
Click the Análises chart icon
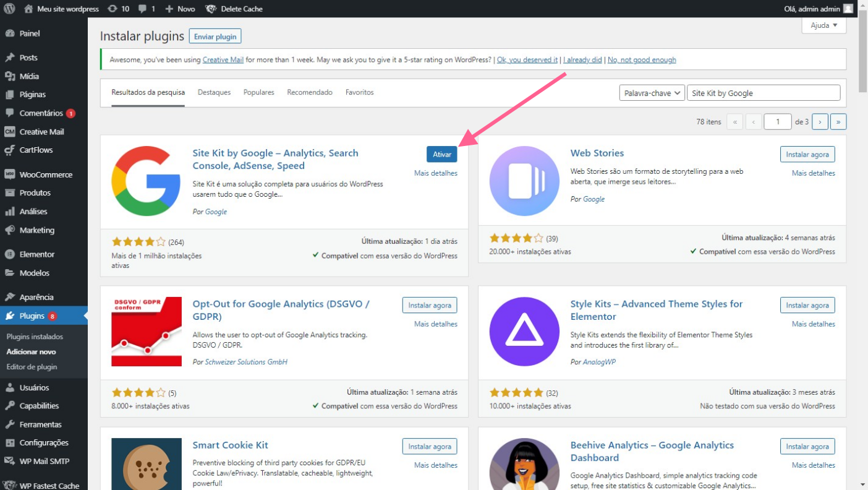[x=9, y=212]
